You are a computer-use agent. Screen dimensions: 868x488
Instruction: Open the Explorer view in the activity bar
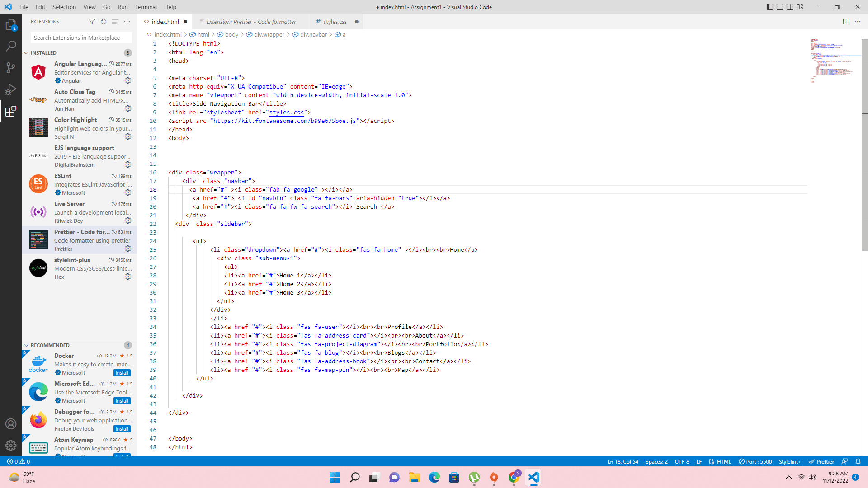(11, 24)
